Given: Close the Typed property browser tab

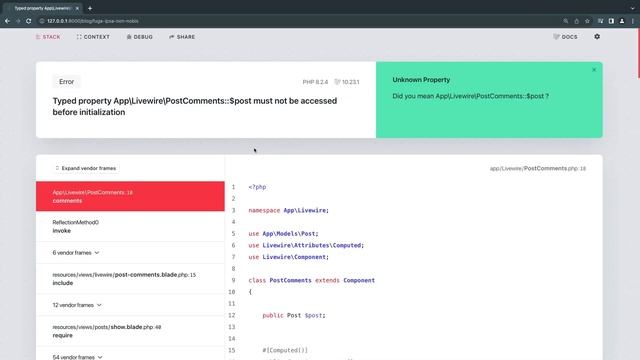Looking at the screenshot, I should click(x=77, y=8).
